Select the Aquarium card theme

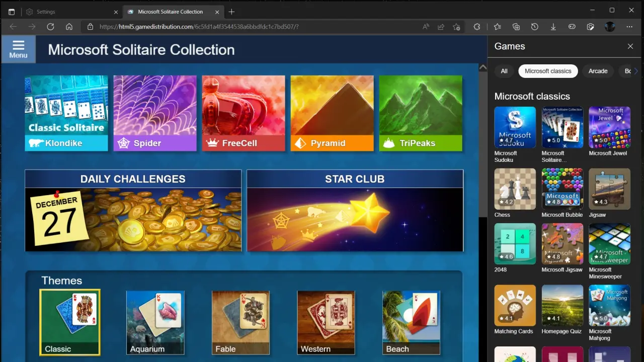[155, 322]
